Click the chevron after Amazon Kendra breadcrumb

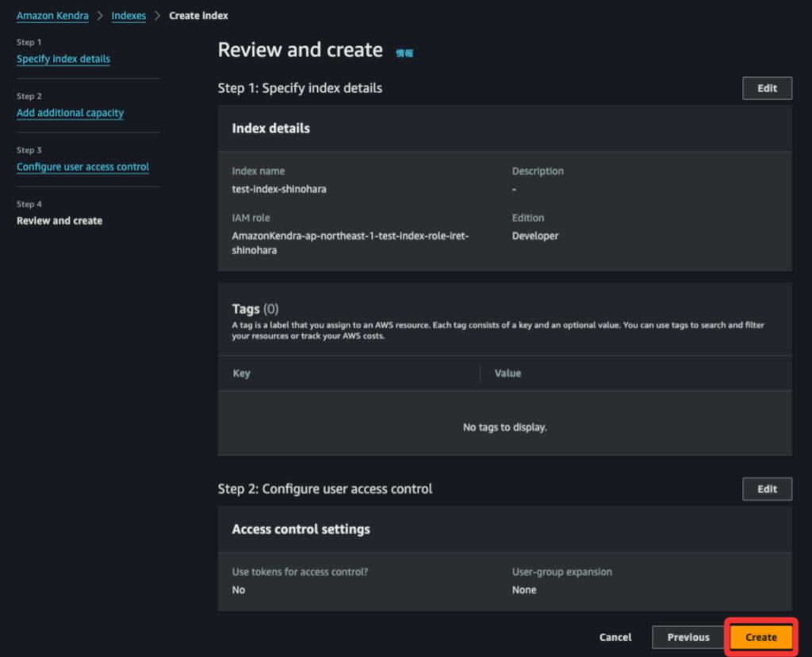[x=100, y=16]
